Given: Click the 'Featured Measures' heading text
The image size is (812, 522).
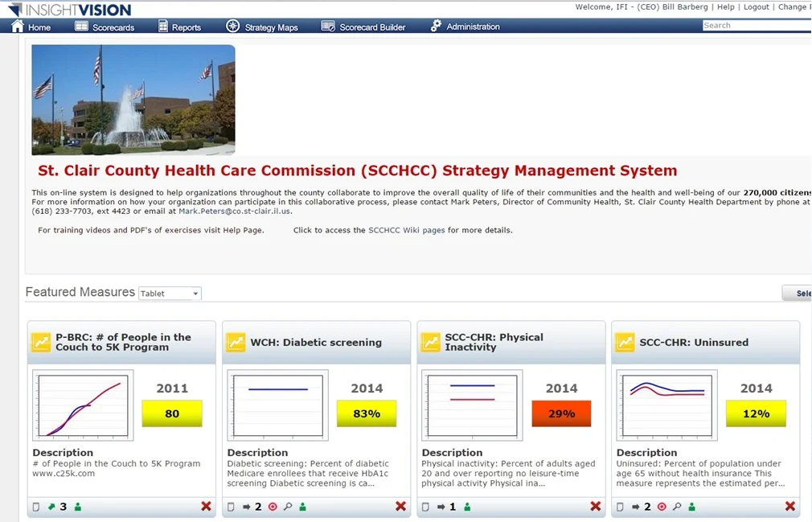Looking at the screenshot, I should point(80,292).
